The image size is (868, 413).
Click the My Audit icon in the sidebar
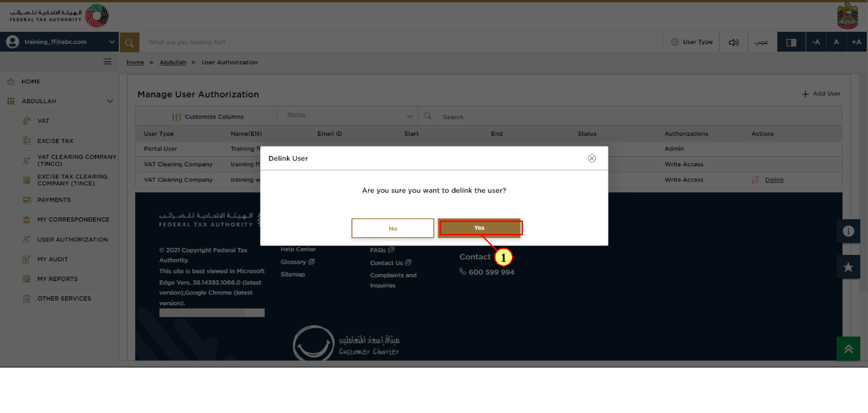pos(26,259)
